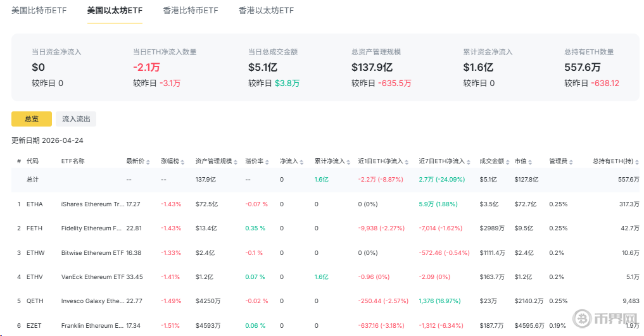Click ETHA price 17.27
This screenshot has width=644, height=336.
pyautogui.click(x=133, y=204)
